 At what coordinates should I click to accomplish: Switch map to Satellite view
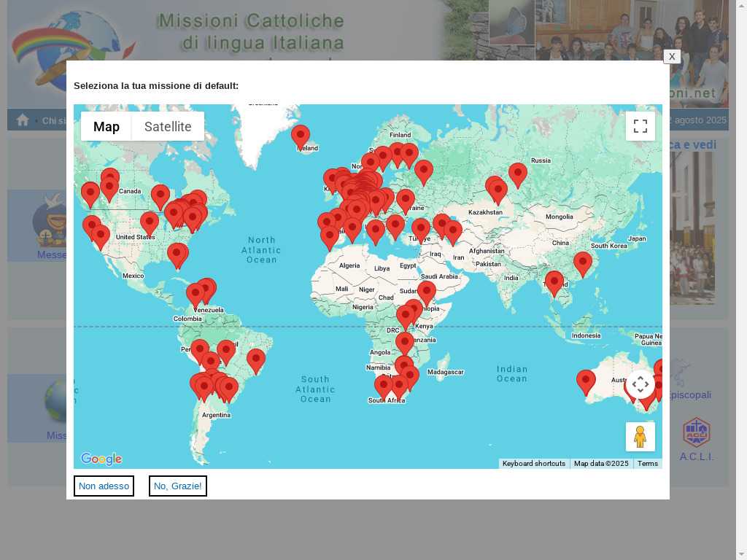click(x=168, y=126)
